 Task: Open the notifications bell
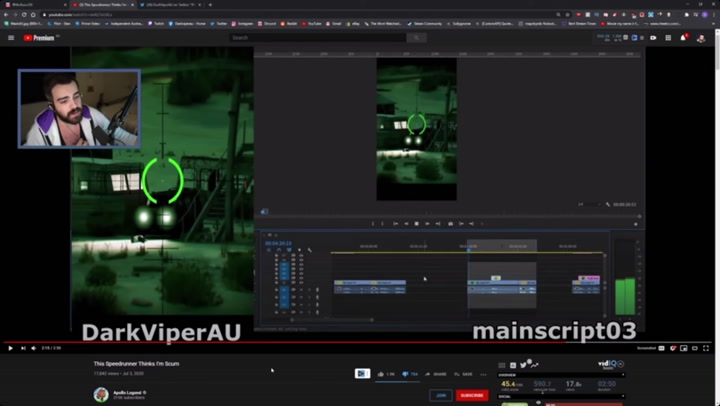683,38
